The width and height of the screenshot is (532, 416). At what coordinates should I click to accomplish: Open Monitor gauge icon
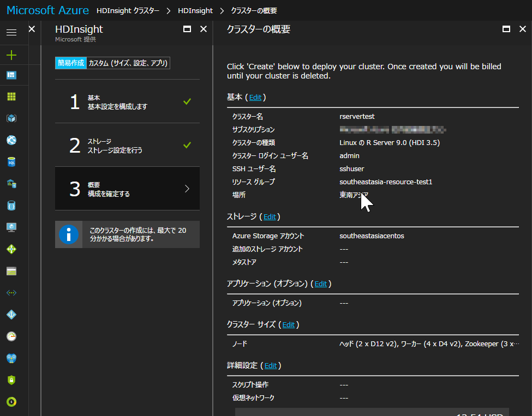tap(11, 336)
